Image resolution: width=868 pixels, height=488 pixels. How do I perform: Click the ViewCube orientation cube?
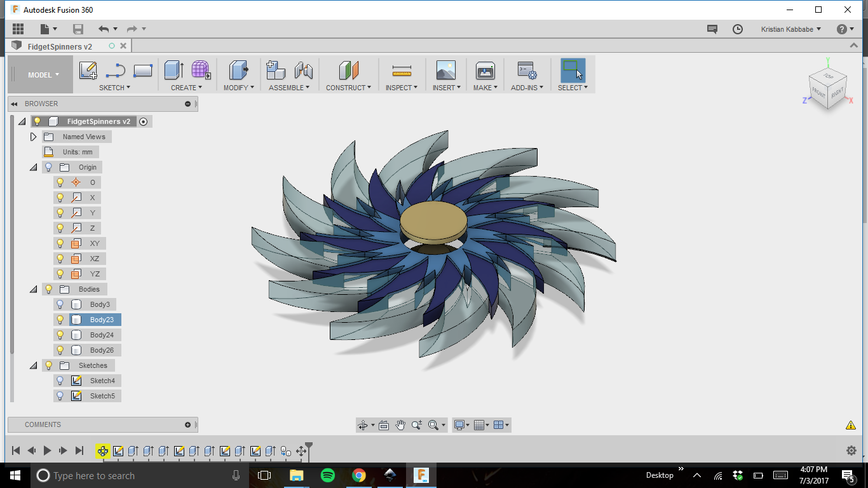pyautogui.click(x=827, y=89)
